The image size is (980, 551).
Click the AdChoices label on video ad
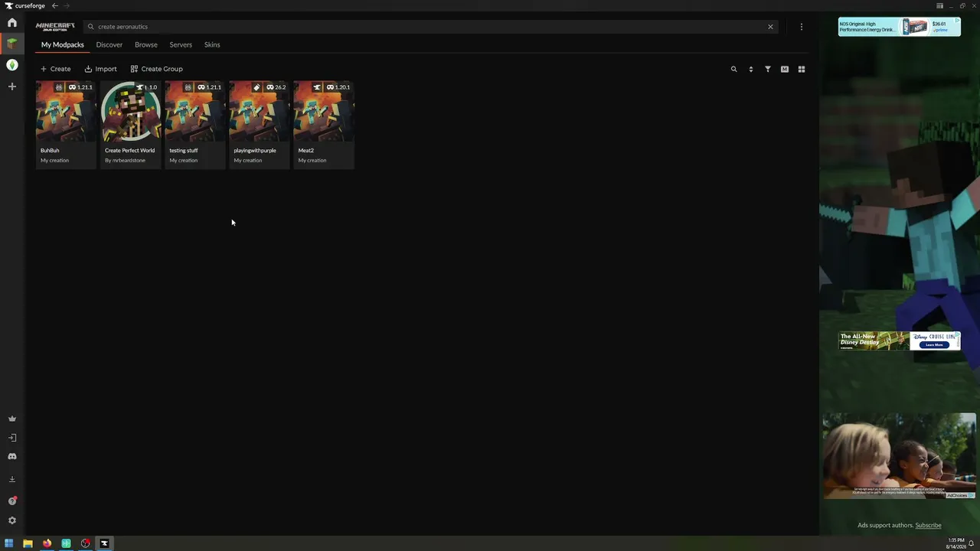point(960,495)
